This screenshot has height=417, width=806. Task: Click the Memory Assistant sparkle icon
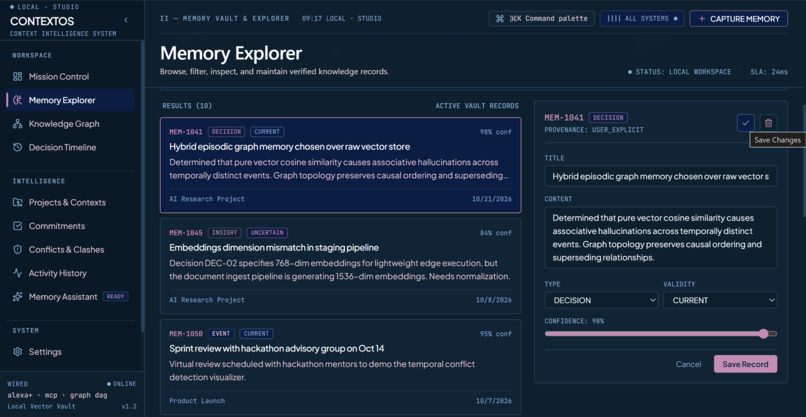click(x=17, y=297)
